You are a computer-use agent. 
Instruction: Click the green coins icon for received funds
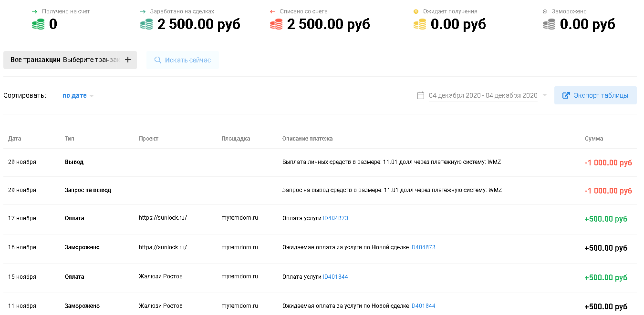[38, 24]
